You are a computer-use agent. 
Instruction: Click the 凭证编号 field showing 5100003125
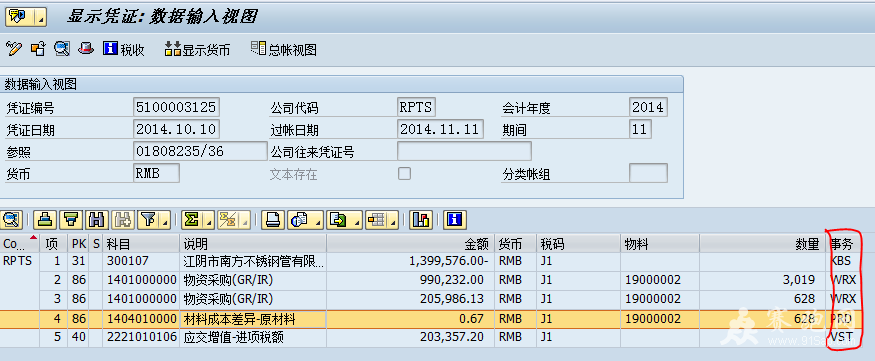[176, 107]
